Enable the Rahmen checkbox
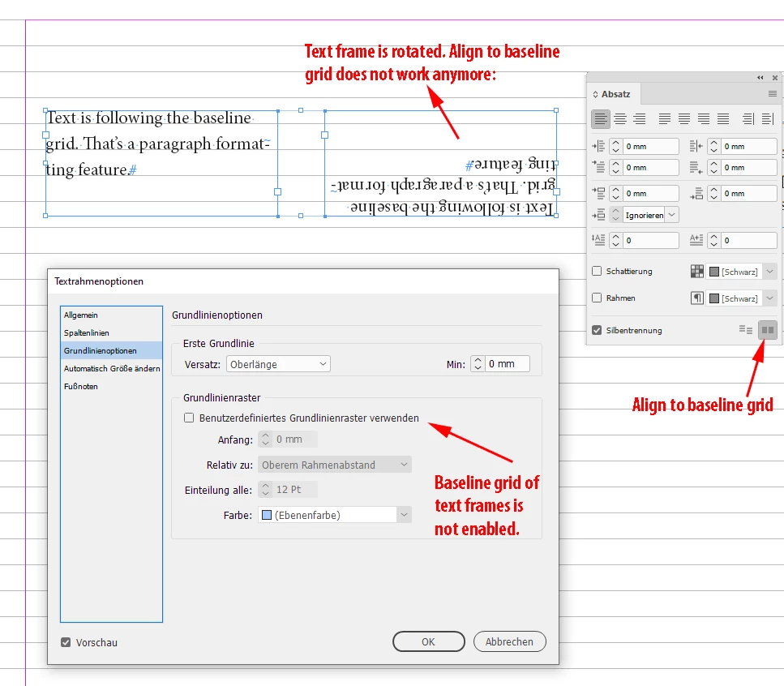This screenshot has width=784, height=686. click(597, 298)
